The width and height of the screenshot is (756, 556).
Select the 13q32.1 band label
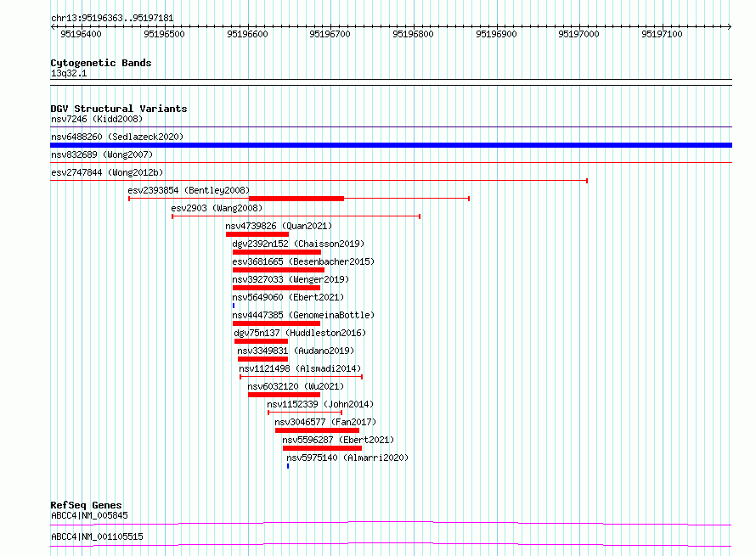69,73
